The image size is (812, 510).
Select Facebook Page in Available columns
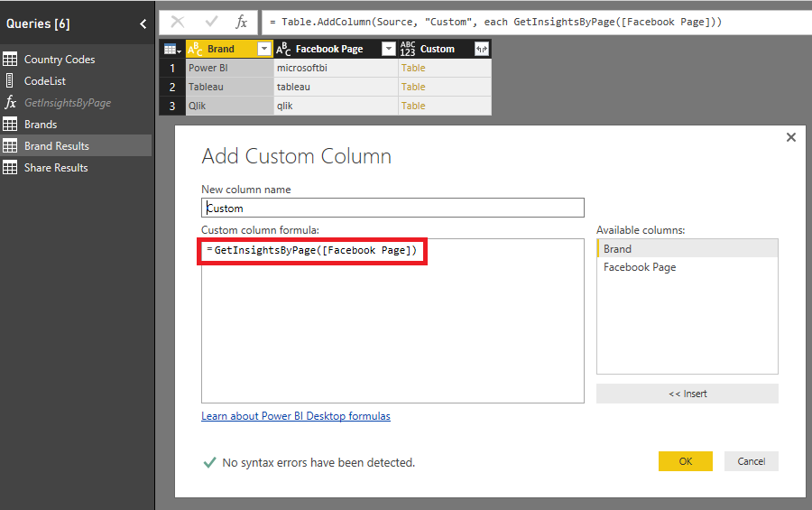687,267
